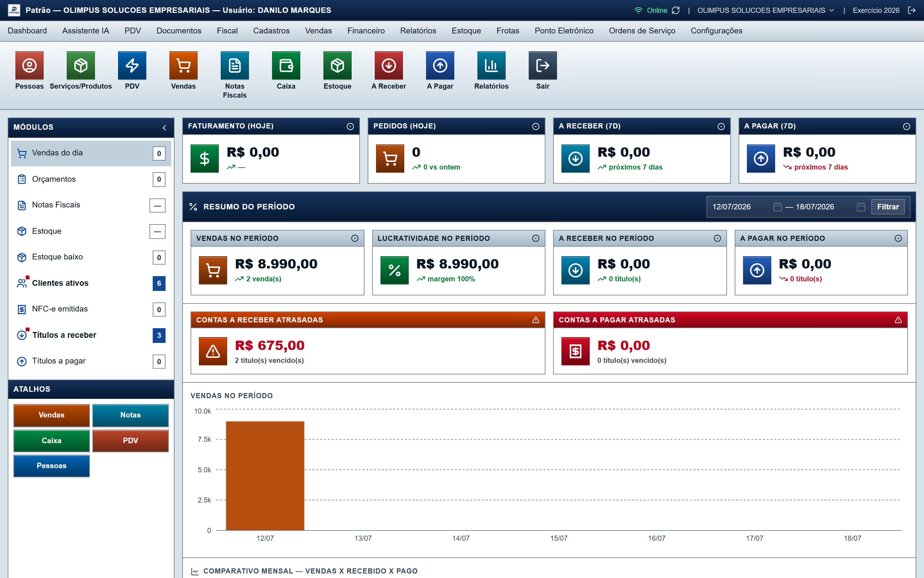Screen dimensions: 924x578
Task: Click the Caixa shortcut button in Atalhos
Action: (52, 441)
